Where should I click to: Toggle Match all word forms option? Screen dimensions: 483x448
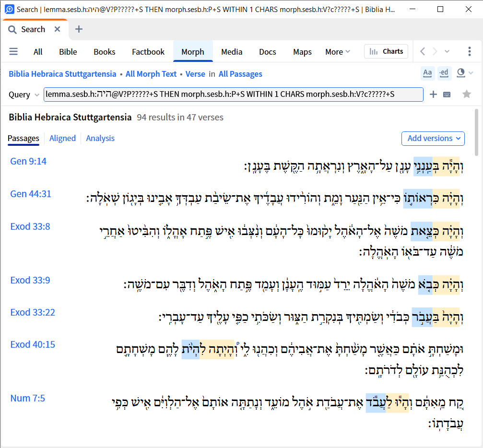pyautogui.click(x=444, y=73)
